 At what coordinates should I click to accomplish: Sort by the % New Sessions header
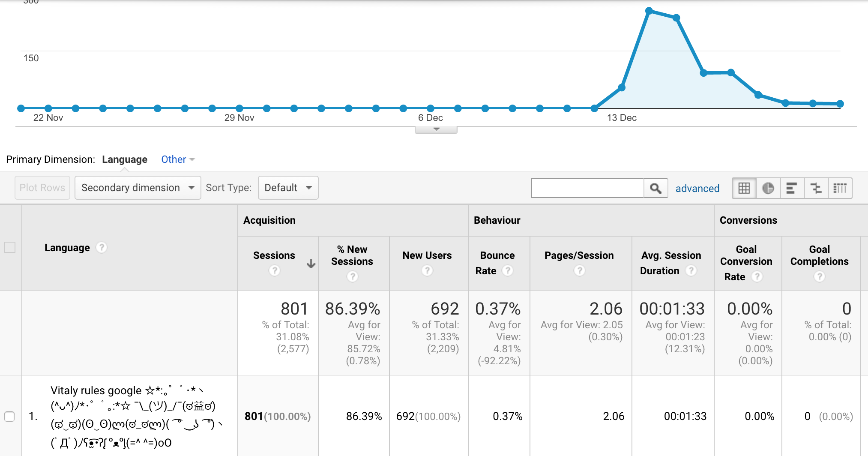[x=352, y=255]
